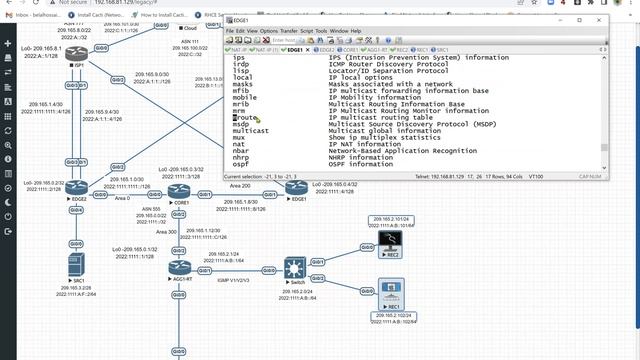Click the 'multicast' keyword in terminal output
Image resolution: width=640 pixels, height=360 pixels.
251,131
